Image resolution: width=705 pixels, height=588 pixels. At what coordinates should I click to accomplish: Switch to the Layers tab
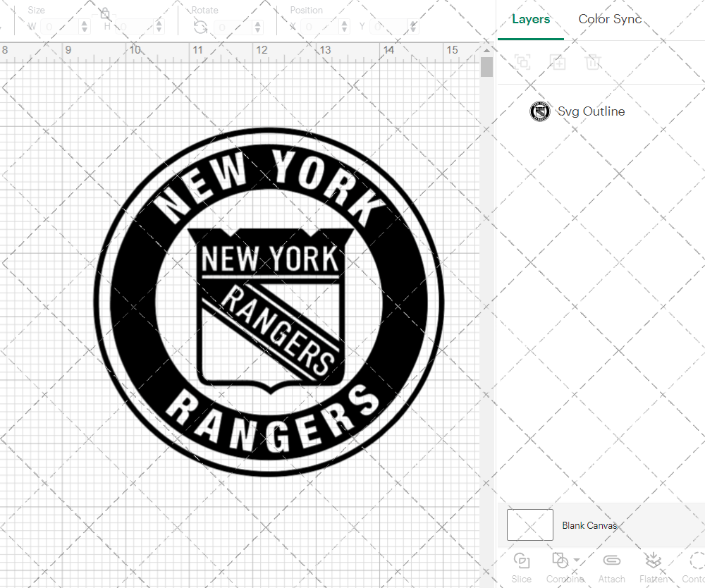click(x=531, y=19)
